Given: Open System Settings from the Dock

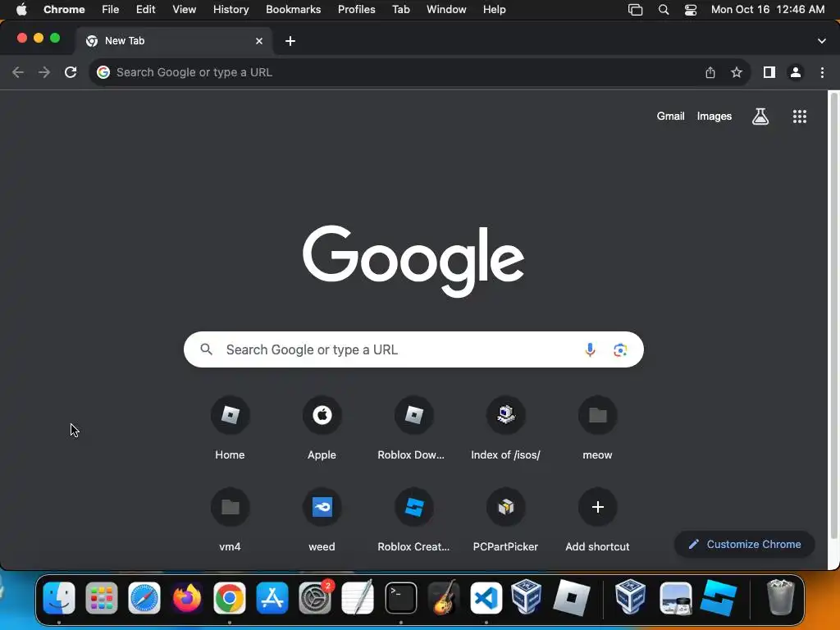Looking at the screenshot, I should tap(315, 597).
